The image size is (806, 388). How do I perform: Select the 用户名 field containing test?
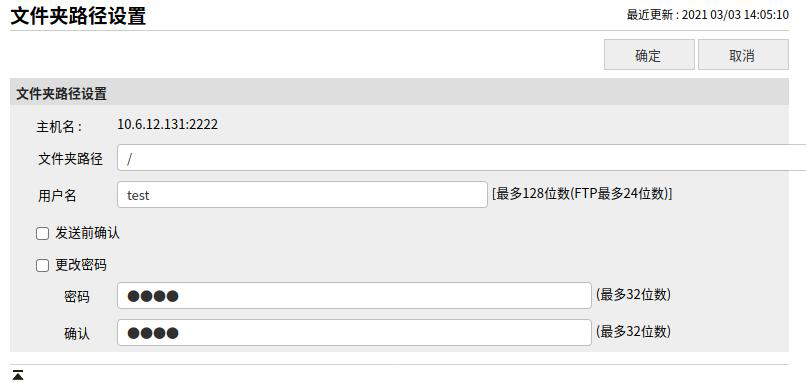coord(302,194)
